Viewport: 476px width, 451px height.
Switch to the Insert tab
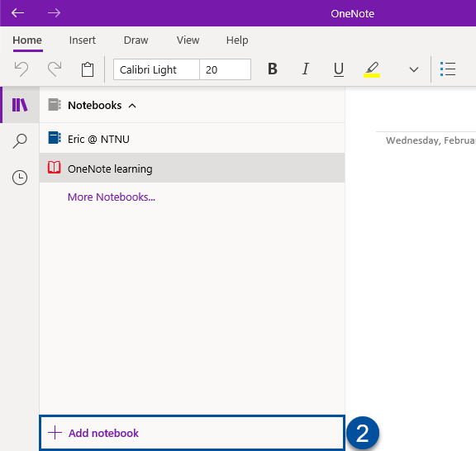coord(83,40)
